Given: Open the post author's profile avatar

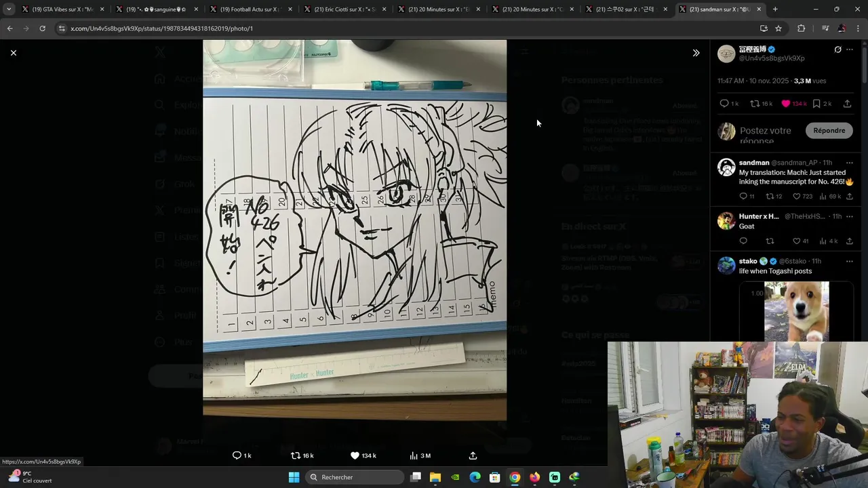Looking at the screenshot, I should pos(726,54).
